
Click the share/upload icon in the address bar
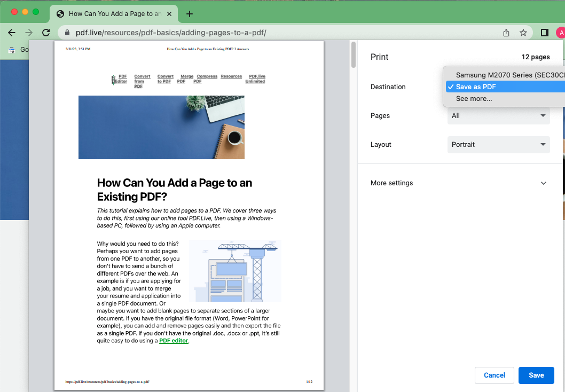(506, 33)
